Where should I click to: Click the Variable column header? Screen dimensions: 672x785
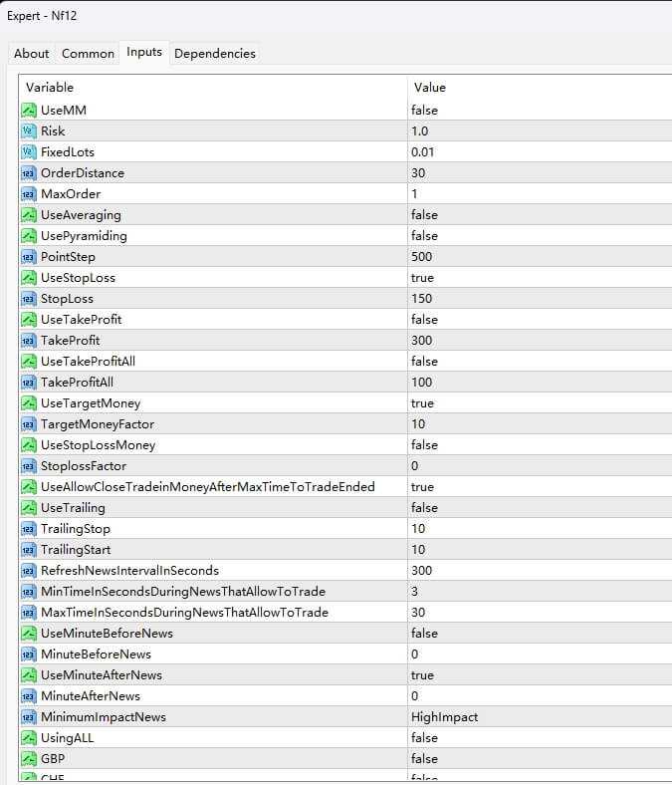pos(50,88)
